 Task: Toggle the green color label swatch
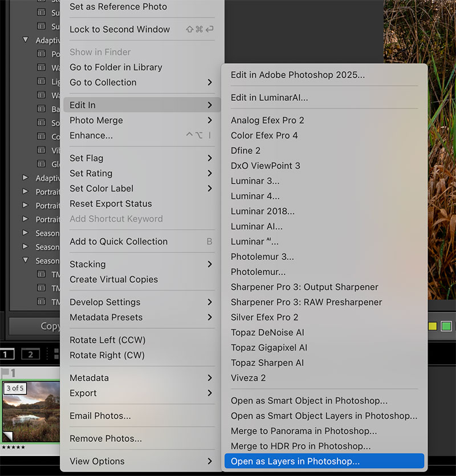click(446, 326)
